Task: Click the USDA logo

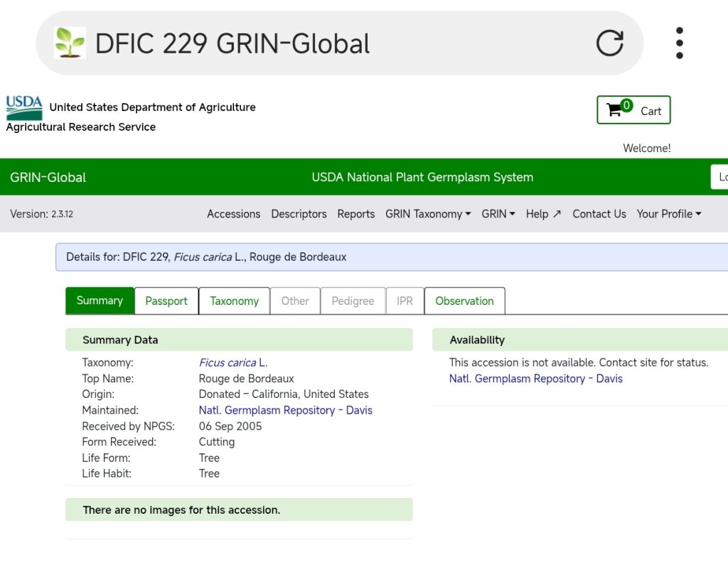Action: (24, 108)
